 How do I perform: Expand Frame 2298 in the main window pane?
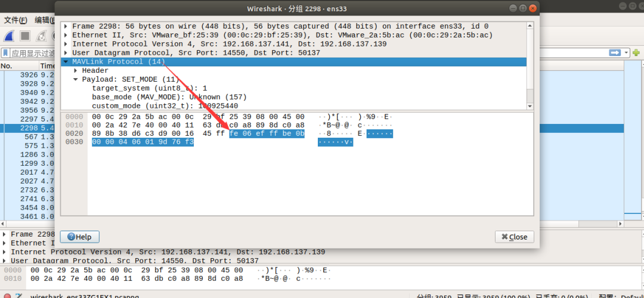point(4,234)
